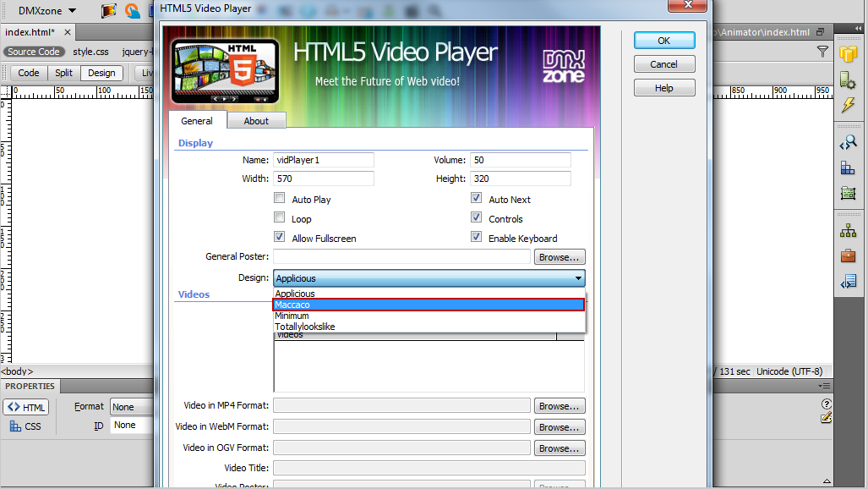Collapse the Design dropdown arrow

pyautogui.click(x=578, y=278)
